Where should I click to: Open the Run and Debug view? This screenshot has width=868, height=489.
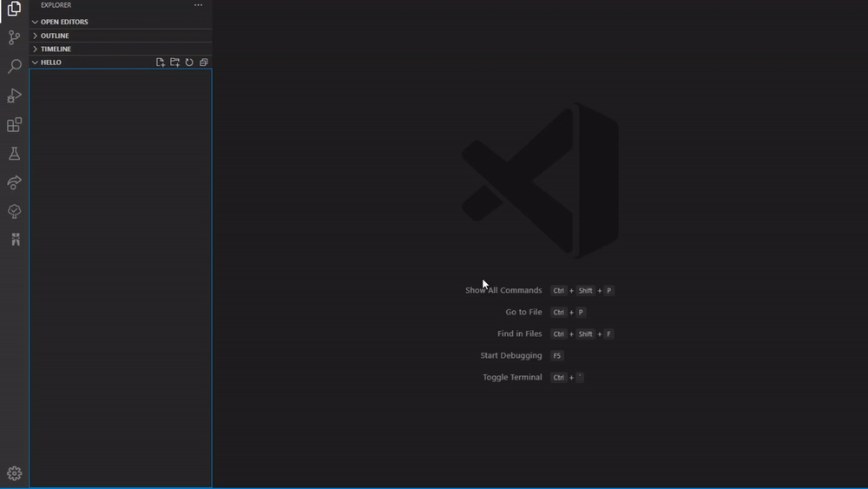15,96
